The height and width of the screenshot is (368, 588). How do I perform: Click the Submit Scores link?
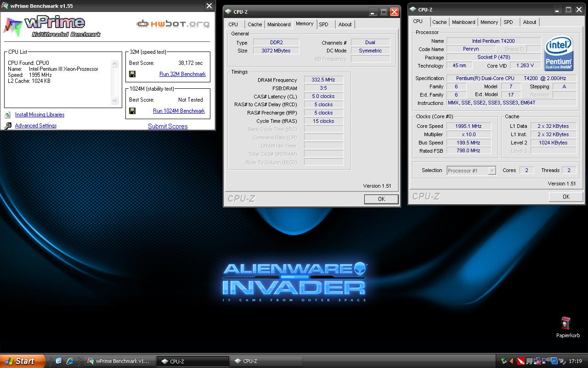coord(168,126)
